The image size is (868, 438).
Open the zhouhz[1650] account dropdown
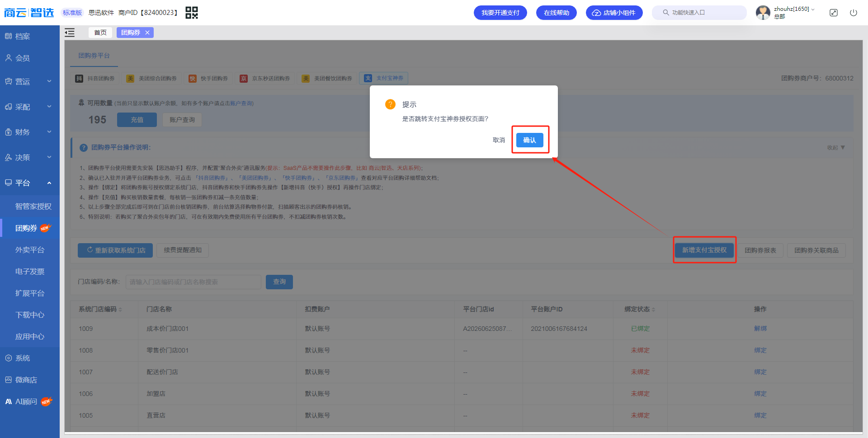pyautogui.click(x=794, y=9)
